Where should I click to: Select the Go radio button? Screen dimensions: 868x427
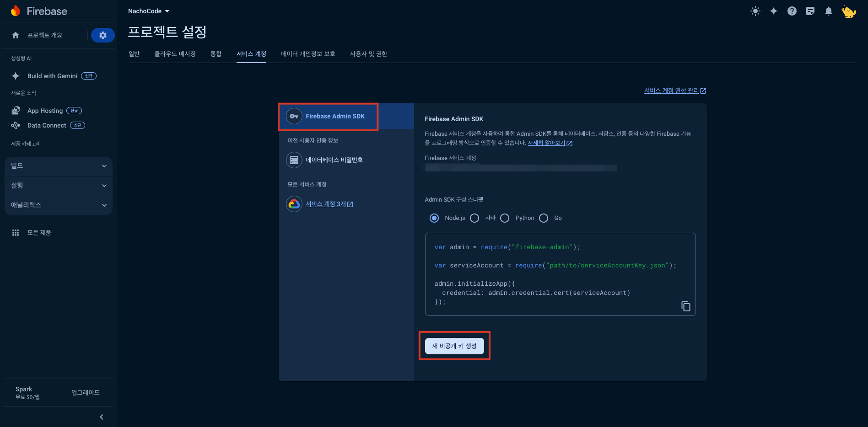pyautogui.click(x=544, y=218)
